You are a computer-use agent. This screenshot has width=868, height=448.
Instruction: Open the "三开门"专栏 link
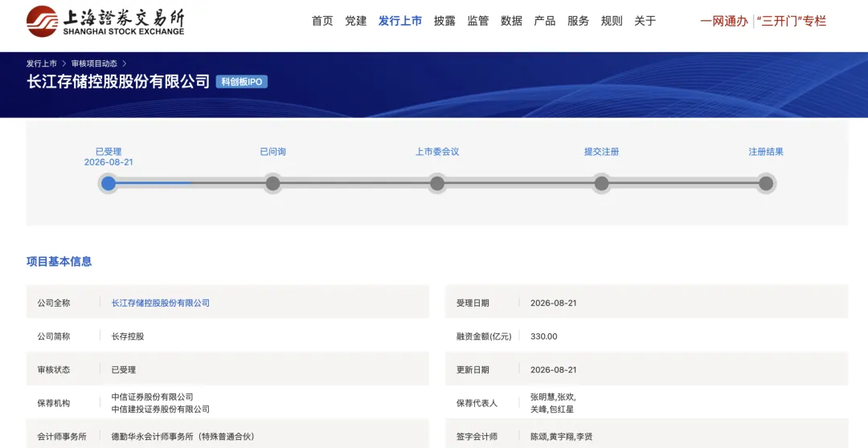click(792, 21)
